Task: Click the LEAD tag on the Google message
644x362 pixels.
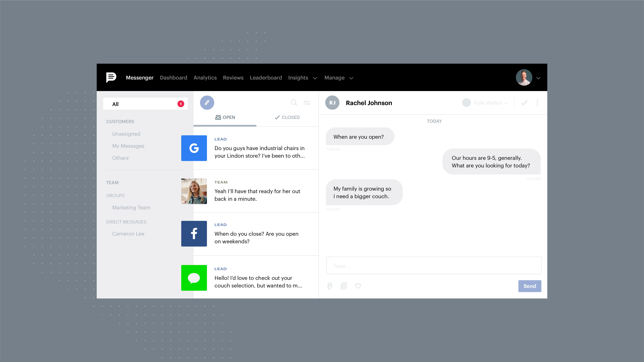Action: pyautogui.click(x=220, y=139)
